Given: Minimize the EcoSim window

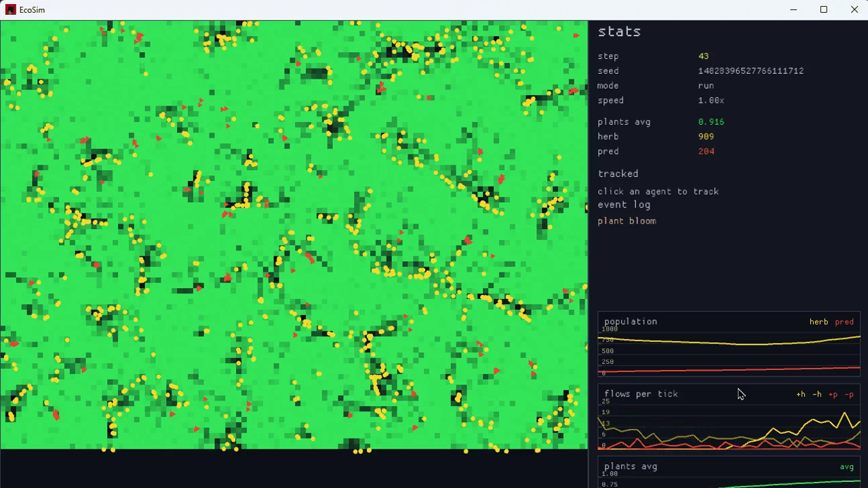Looking at the screenshot, I should [x=793, y=9].
